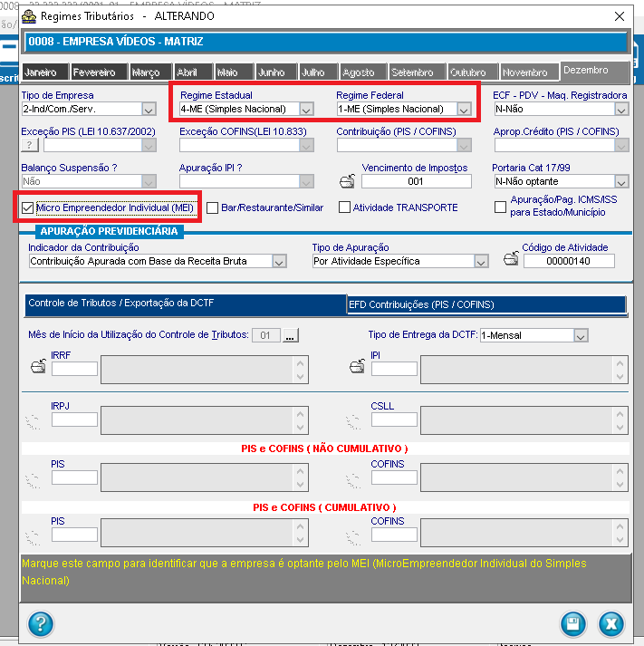Viewport: 644px width, 646px height.
Task: Select the Março month tab
Action: [x=150, y=72]
